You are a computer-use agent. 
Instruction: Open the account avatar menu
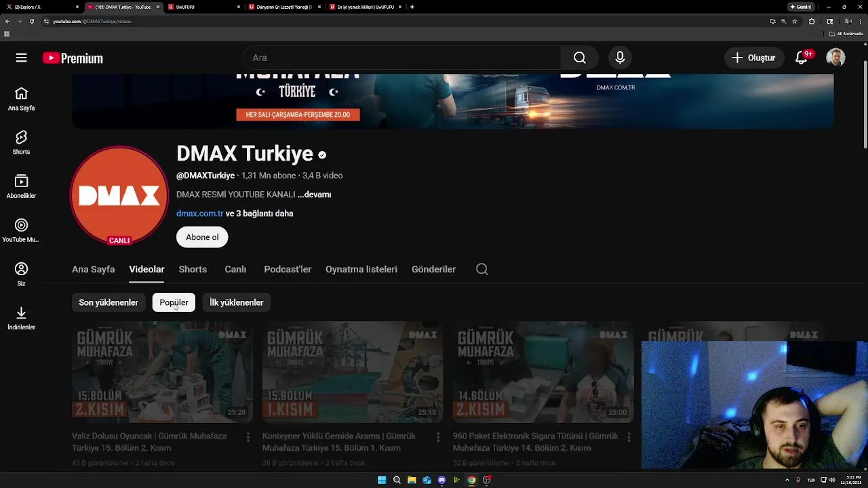835,58
